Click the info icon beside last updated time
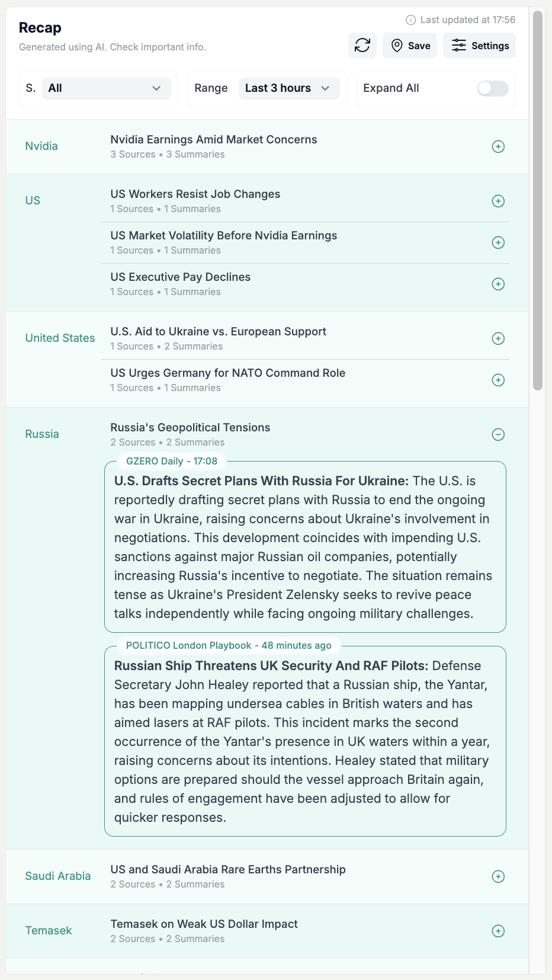 [x=412, y=20]
